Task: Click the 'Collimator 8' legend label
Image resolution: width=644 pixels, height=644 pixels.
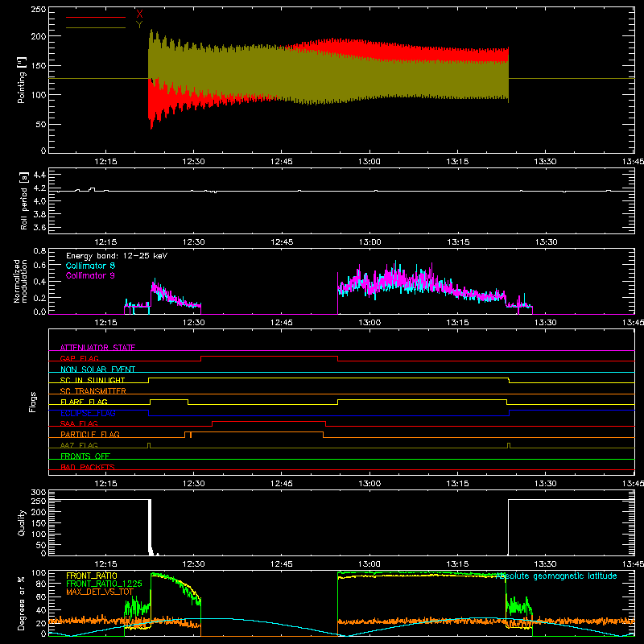Action: (90, 266)
